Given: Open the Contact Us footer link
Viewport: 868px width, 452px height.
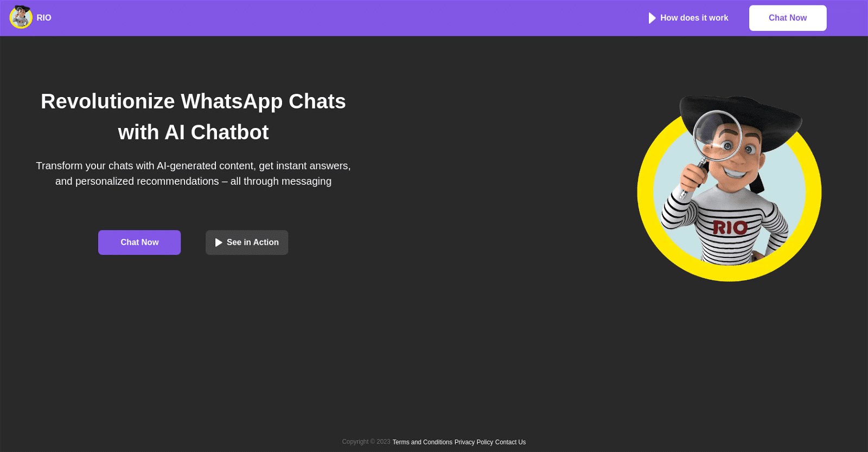Looking at the screenshot, I should click(x=510, y=442).
